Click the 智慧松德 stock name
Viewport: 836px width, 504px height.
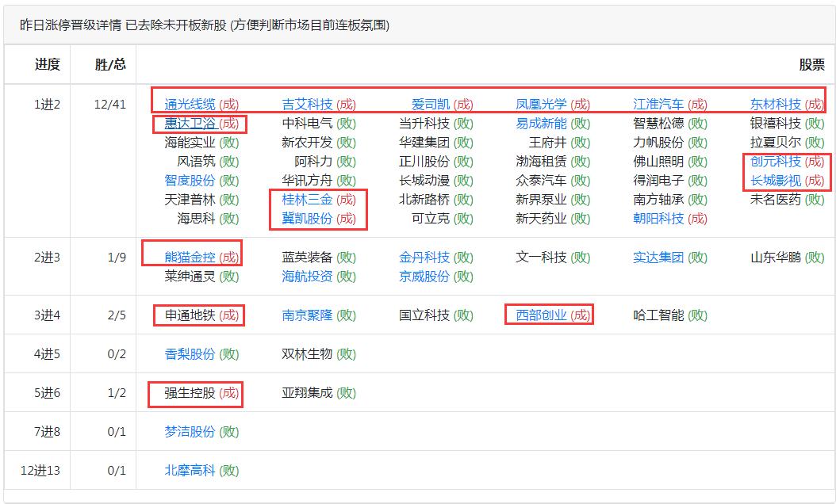click(658, 124)
